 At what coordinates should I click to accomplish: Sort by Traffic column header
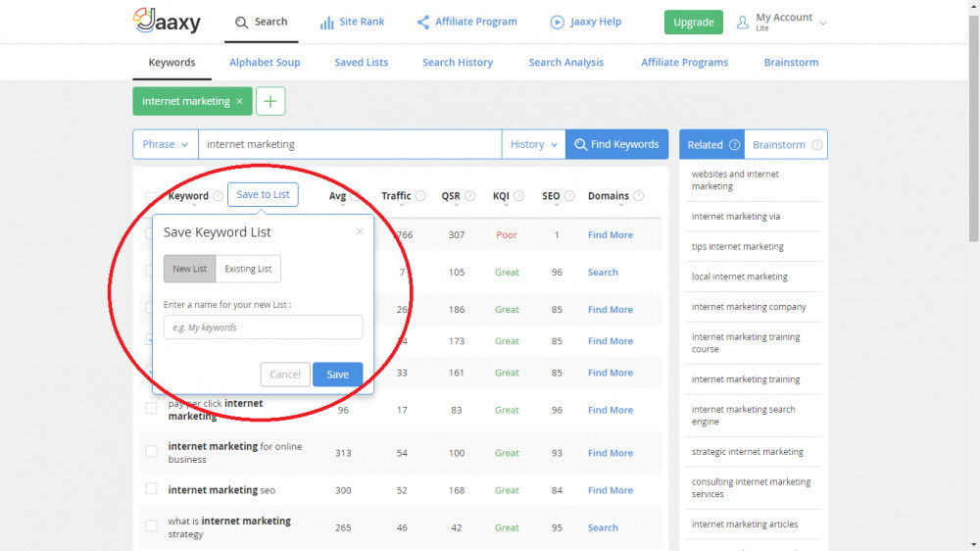tap(396, 196)
